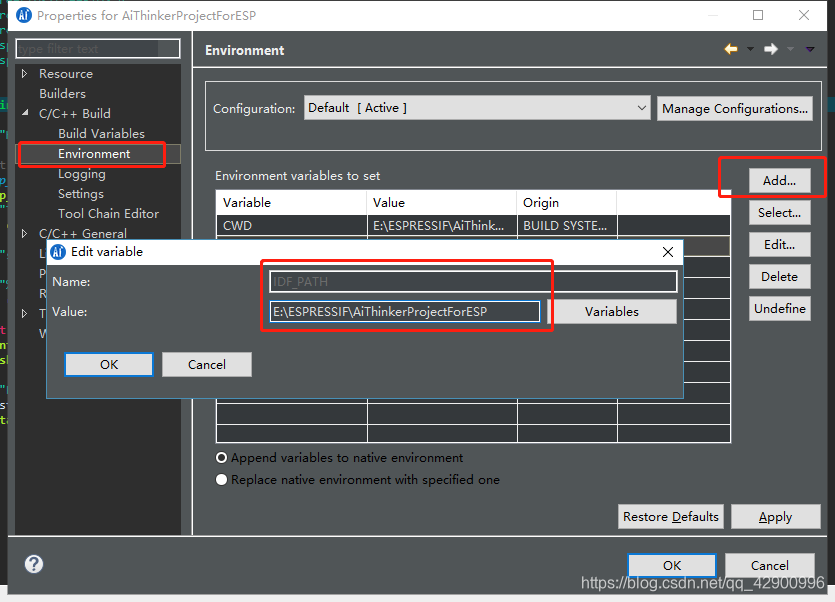Click the Variables button in Edit variable
The height and width of the screenshot is (602, 835).
612,312
